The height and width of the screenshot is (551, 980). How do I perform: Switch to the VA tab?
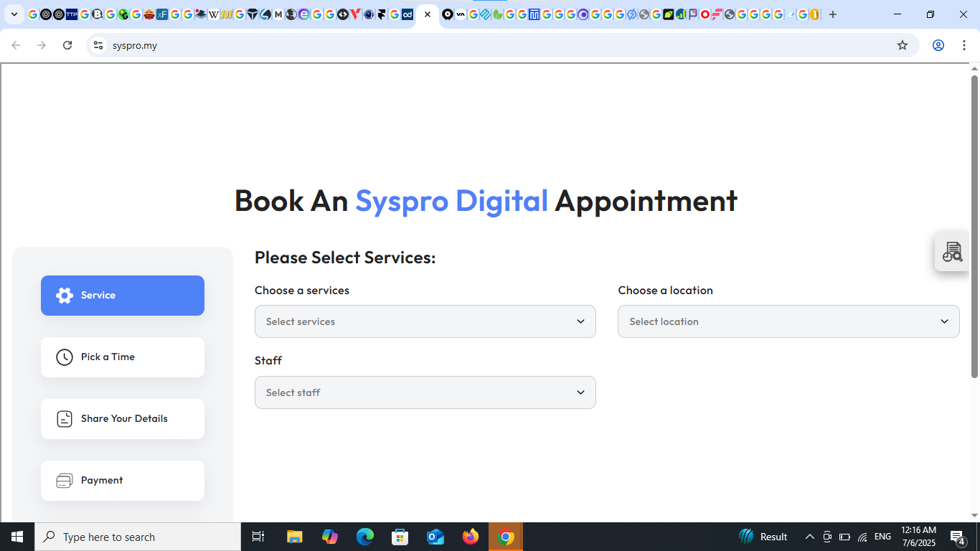pos(461,14)
